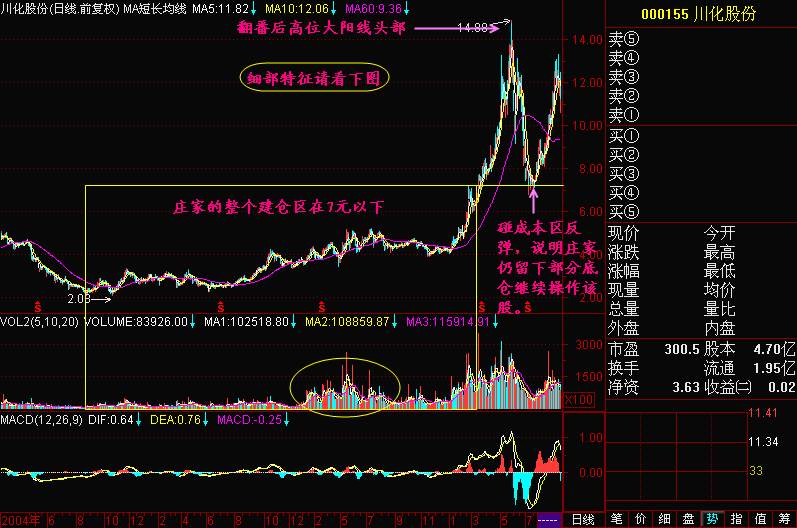797x528 pixels.
Task: Select the 盘 tab in bottom strip
Action: point(688,519)
